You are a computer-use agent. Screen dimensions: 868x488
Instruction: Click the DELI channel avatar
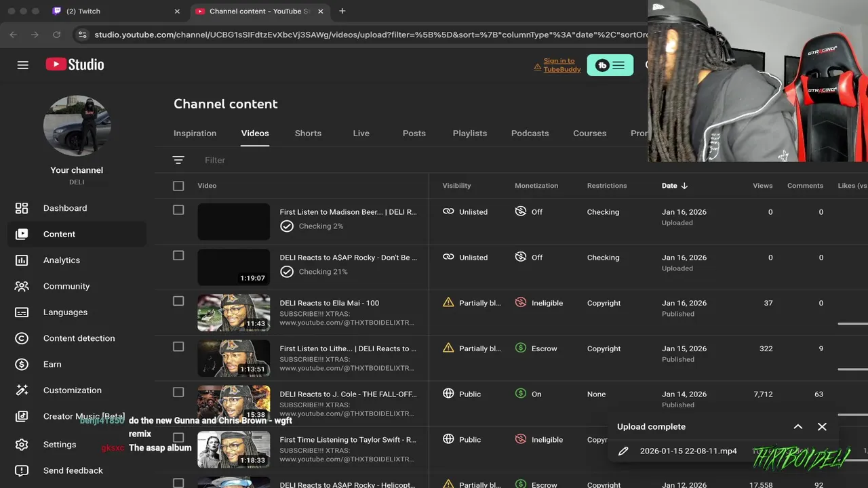click(x=77, y=126)
